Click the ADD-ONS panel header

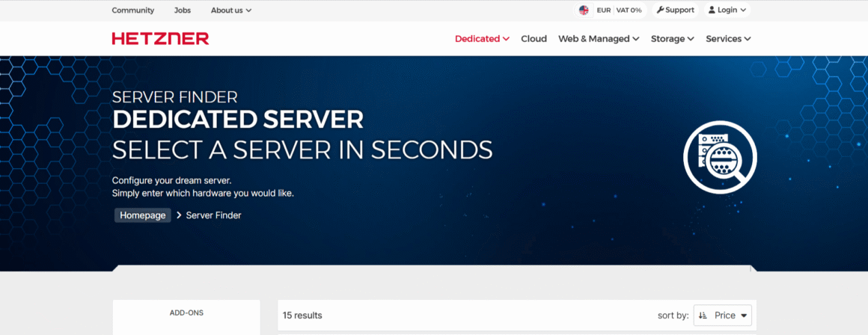pyautogui.click(x=186, y=313)
